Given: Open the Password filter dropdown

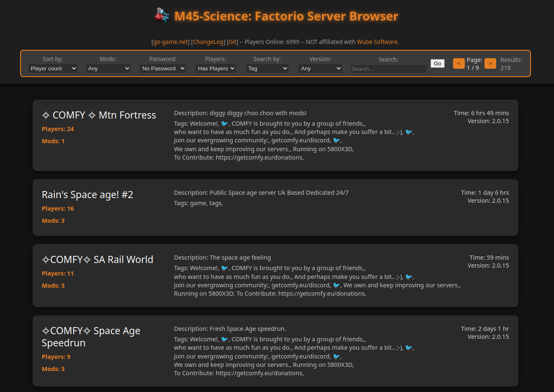Looking at the screenshot, I should (x=163, y=68).
